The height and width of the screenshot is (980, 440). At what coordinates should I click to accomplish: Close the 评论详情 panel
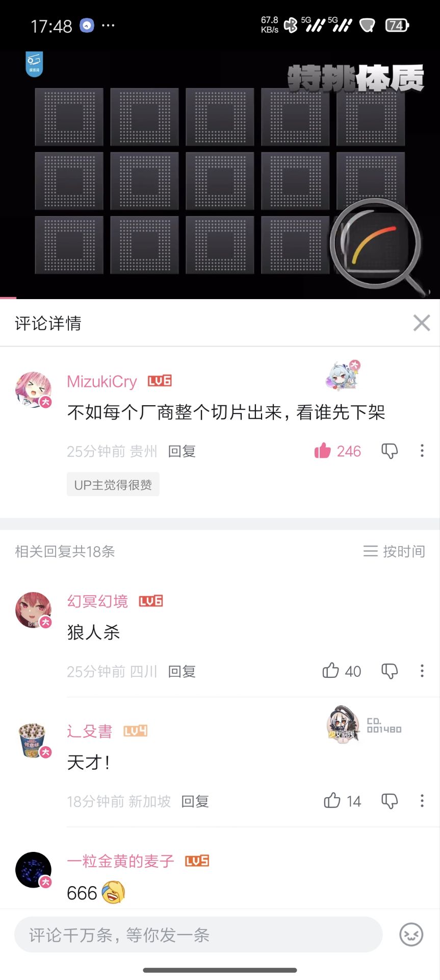click(422, 323)
